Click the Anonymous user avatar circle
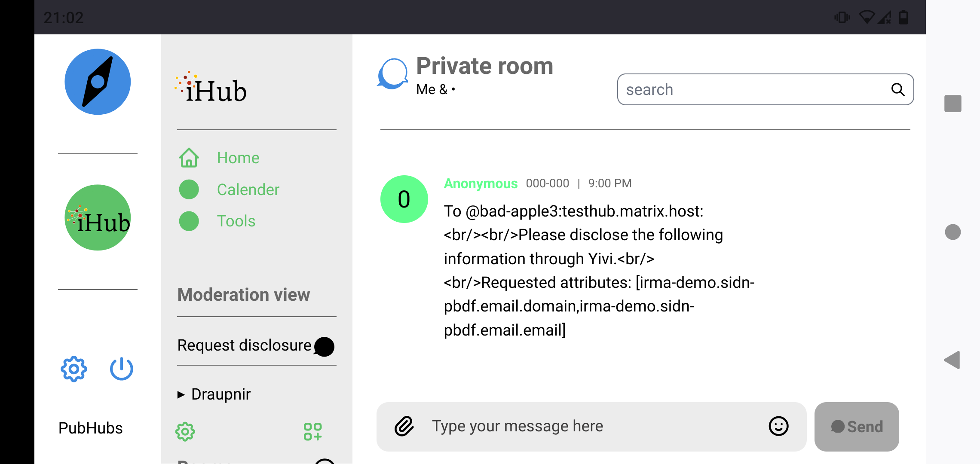The width and height of the screenshot is (980, 464). click(x=404, y=199)
